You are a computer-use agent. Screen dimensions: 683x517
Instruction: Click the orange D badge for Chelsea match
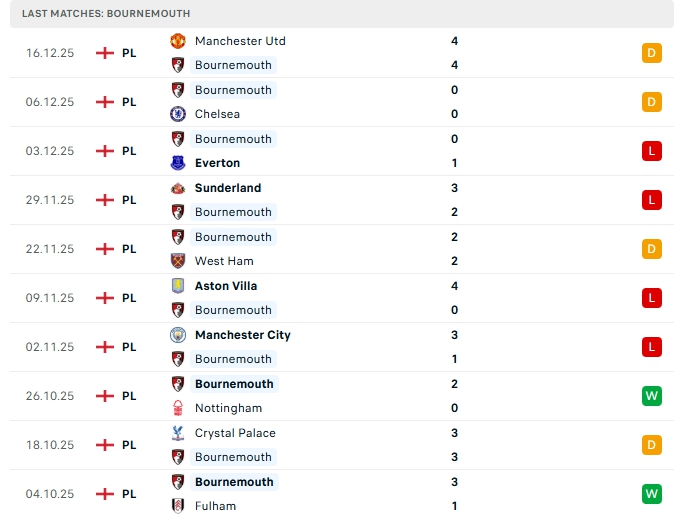652,102
